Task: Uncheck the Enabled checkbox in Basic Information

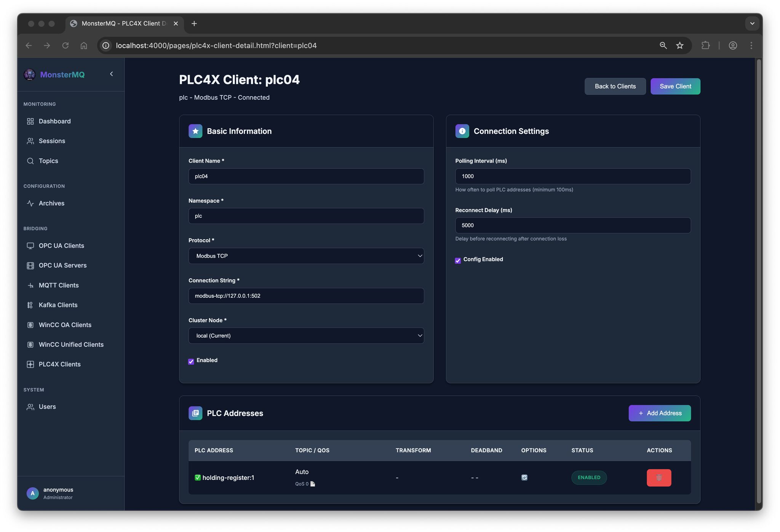Action: pos(191,361)
